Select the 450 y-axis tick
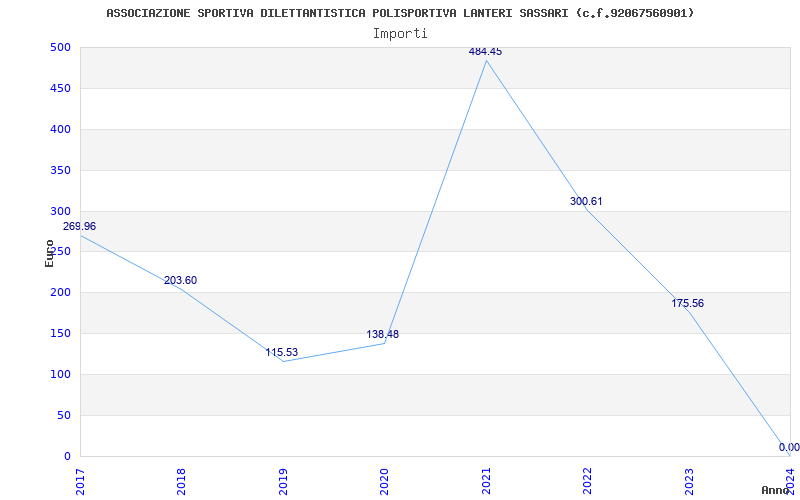The height and width of the screenshot is (500, 800). [60, 88]
